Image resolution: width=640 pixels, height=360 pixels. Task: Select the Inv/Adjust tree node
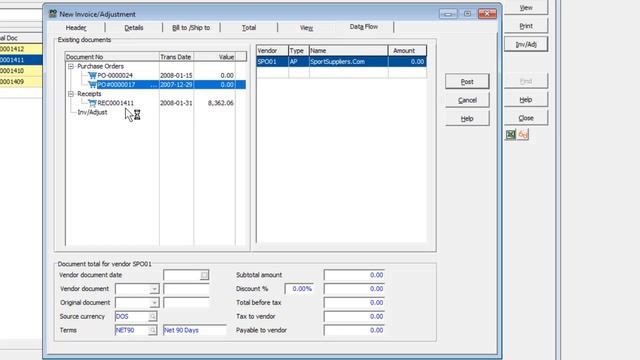[x=92, y=112]
